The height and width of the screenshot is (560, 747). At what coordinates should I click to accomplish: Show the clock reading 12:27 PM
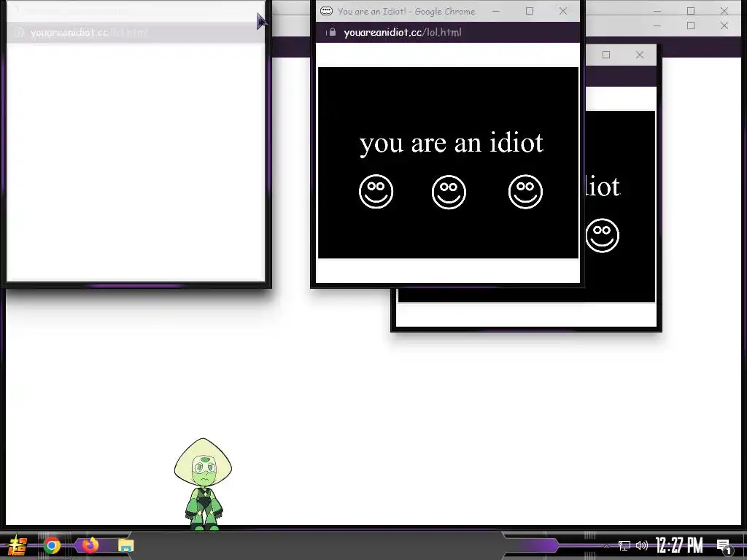[x=679, y=545]
